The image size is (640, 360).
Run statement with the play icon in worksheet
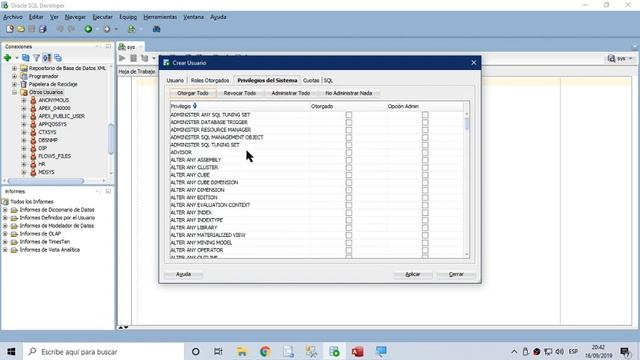click(x=122, y=58)
